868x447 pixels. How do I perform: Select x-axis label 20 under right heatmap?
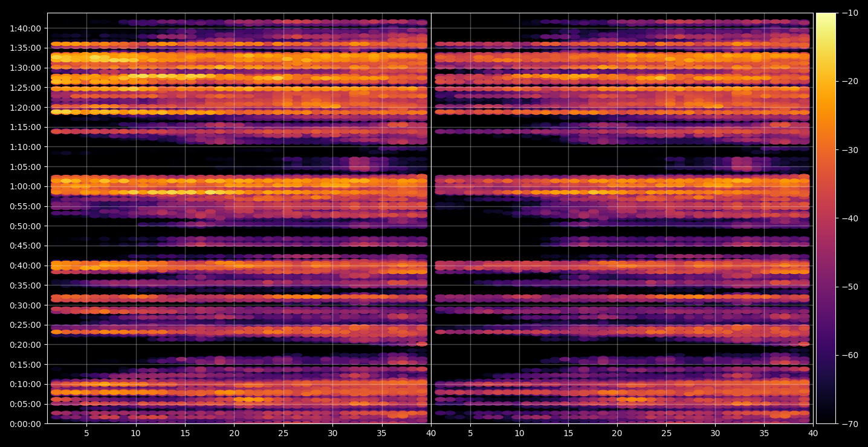[617, 433]
